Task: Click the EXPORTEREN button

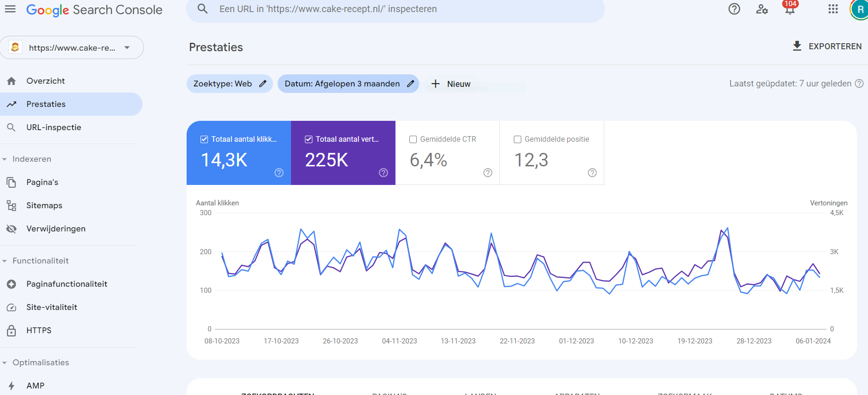Action: pyautogui.click(x=827, y=46)
